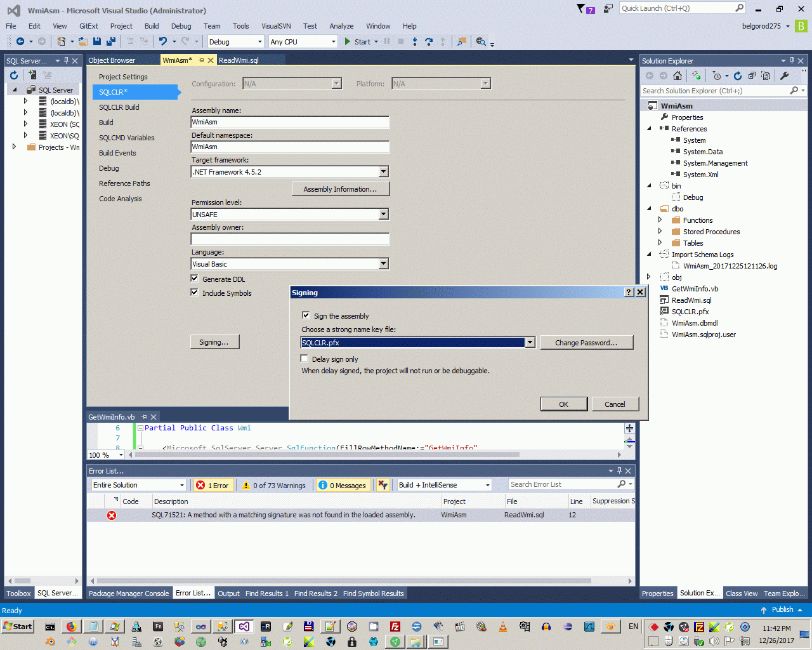Image resolution: width=812 pixels, height=650 pixels.
Task: Click OK in the Signing dialog
Action: (563, 404)
